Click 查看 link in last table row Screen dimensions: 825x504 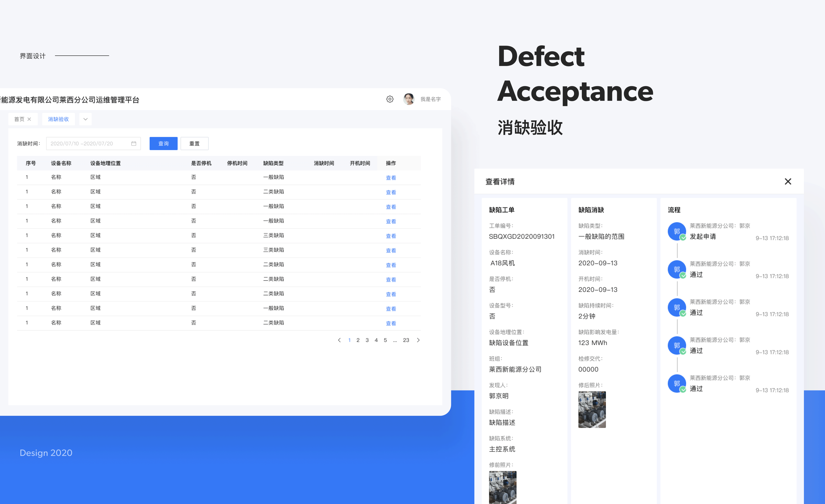[391, 323]
